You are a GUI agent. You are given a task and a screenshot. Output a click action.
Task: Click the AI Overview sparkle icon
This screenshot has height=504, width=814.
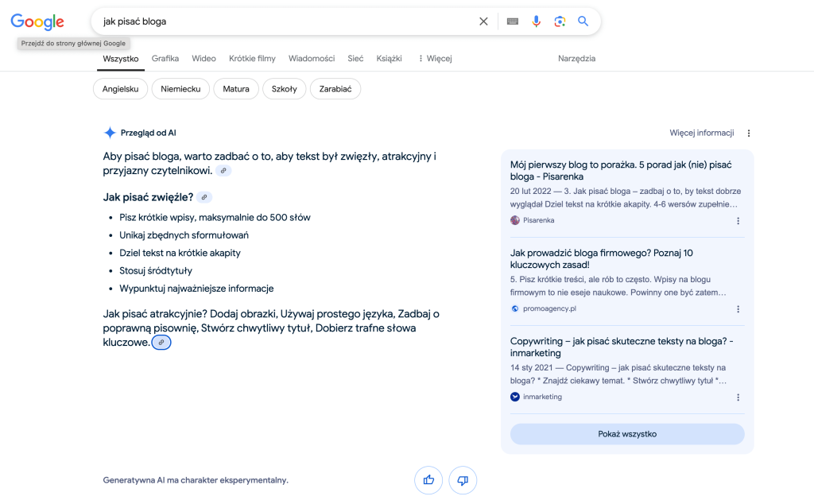click(x=109, y=132)
